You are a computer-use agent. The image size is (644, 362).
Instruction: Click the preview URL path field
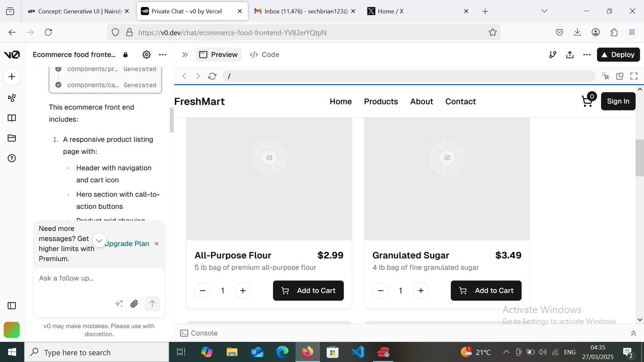(x=409, y=76)
